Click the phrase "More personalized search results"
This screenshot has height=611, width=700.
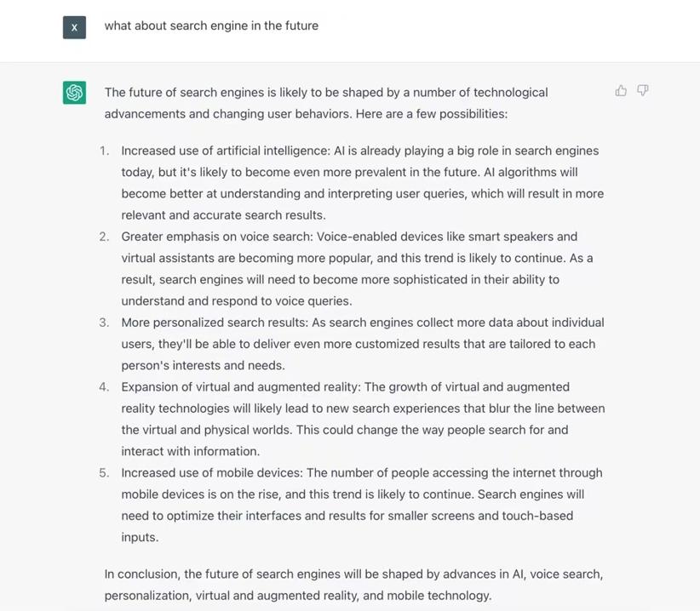[214, 323]
